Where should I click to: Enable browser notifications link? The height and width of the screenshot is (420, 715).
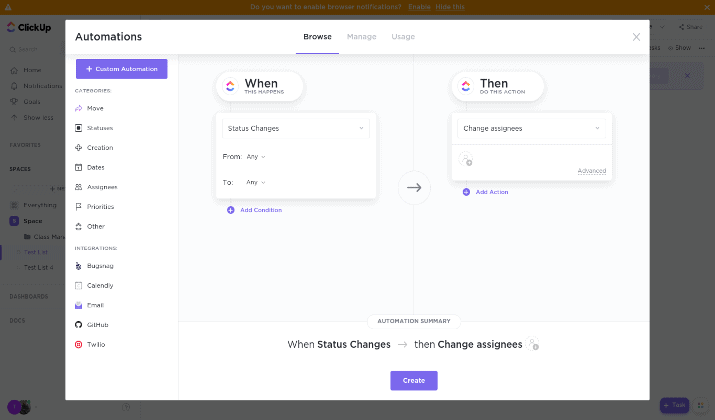(x=419, y=7)
